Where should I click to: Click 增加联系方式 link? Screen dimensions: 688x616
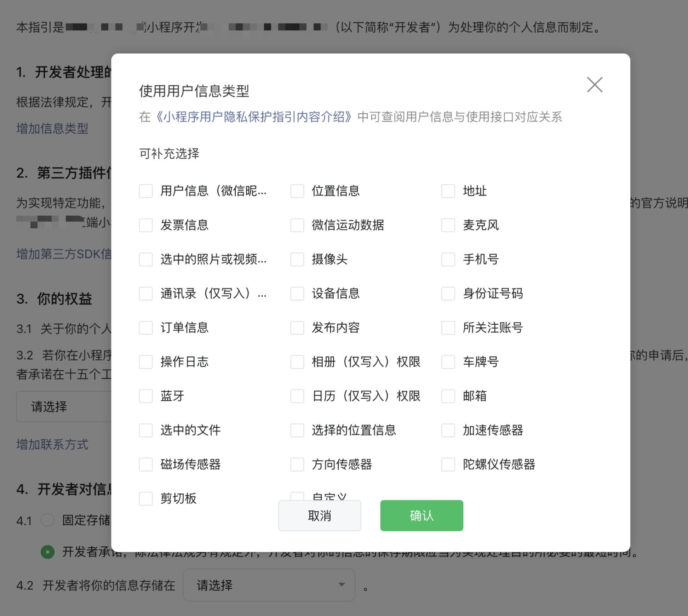coord(52,444)
